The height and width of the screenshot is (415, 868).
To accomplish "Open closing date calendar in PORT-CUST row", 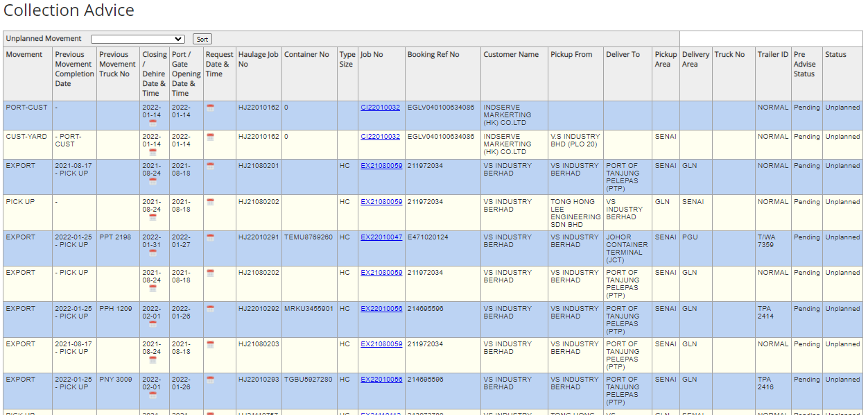I will tap(153, 123).
